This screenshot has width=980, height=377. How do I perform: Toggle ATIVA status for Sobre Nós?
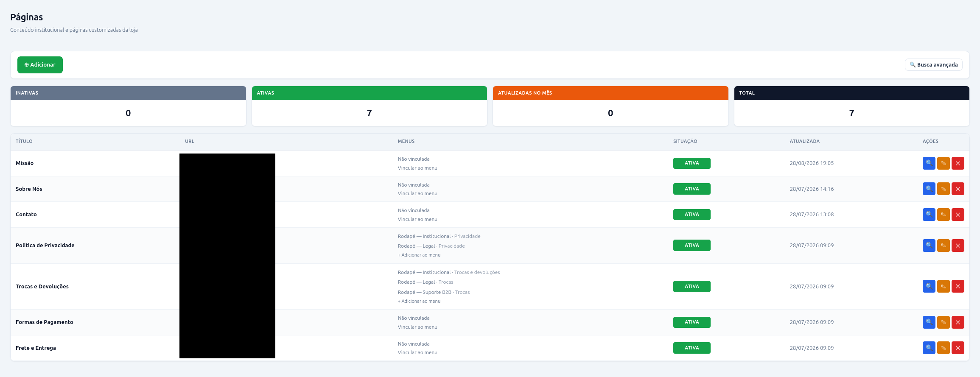pyautogui.click(x=692, y=189)
